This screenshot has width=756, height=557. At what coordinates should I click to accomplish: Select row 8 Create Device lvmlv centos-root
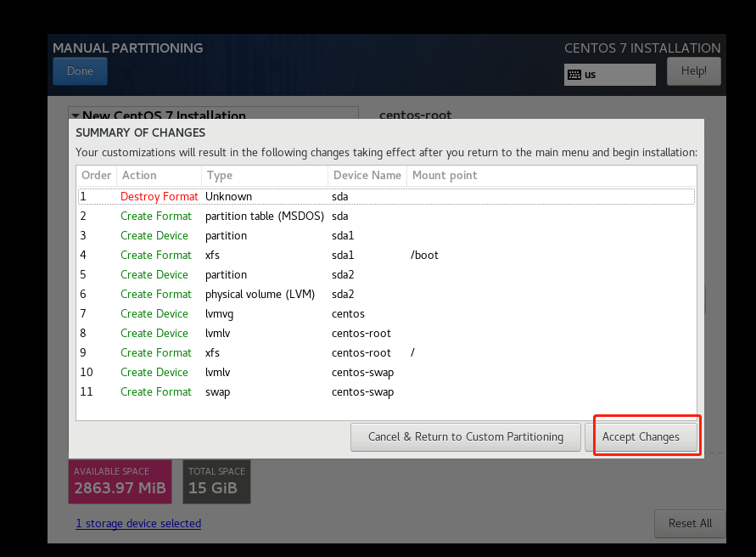[386, 333]
